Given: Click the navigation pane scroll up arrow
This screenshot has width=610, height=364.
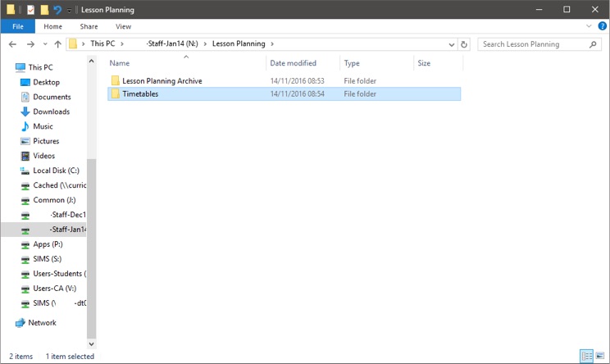Looking at the screenshot, I should (x=92, y=61).
